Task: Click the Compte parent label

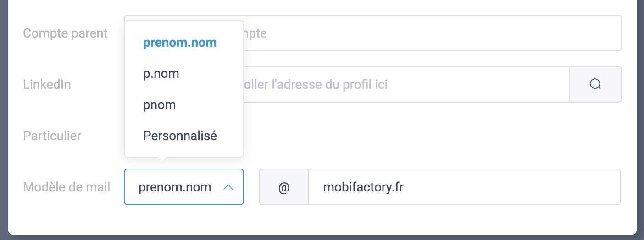Action: click(x=65, y=33)
